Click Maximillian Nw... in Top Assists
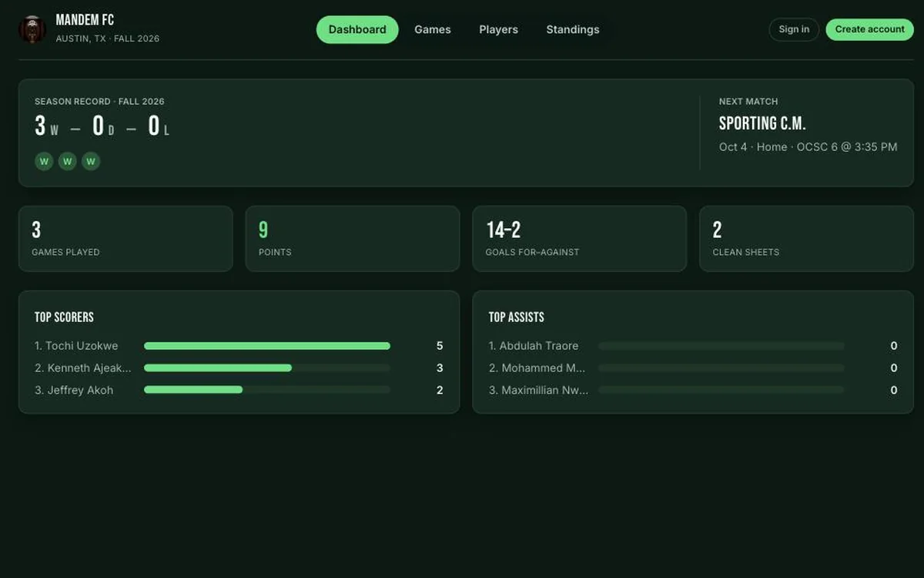924x578 pixels. 538,391
